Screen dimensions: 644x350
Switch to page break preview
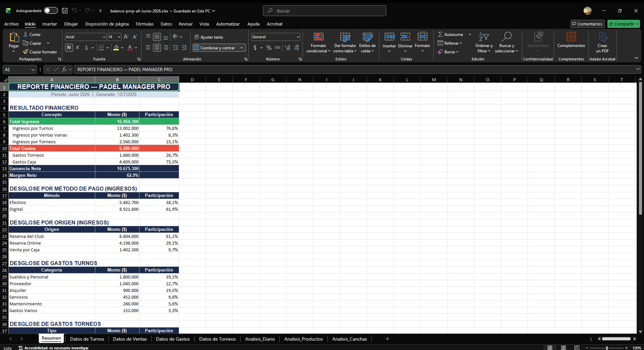[577, 348]
